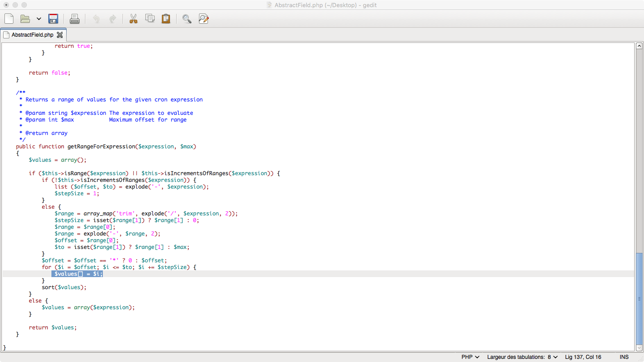
Task: Redo action with the redo arrow
Action: [113, 19]
